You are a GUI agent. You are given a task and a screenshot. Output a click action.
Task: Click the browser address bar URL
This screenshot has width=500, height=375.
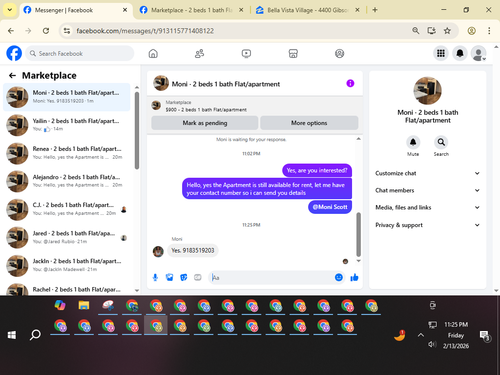145,31
